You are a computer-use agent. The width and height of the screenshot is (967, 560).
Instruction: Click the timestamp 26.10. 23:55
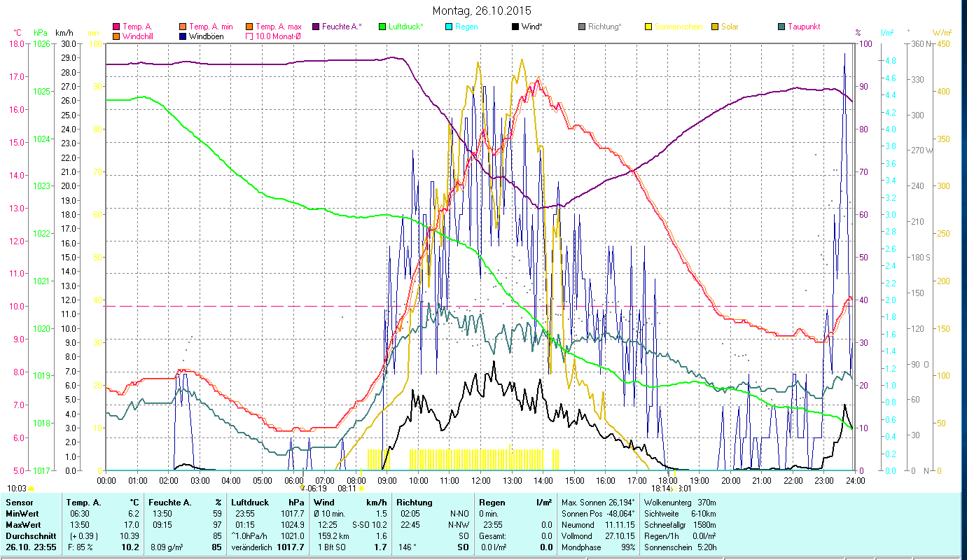pyautogui.click(x=31, y=547)
